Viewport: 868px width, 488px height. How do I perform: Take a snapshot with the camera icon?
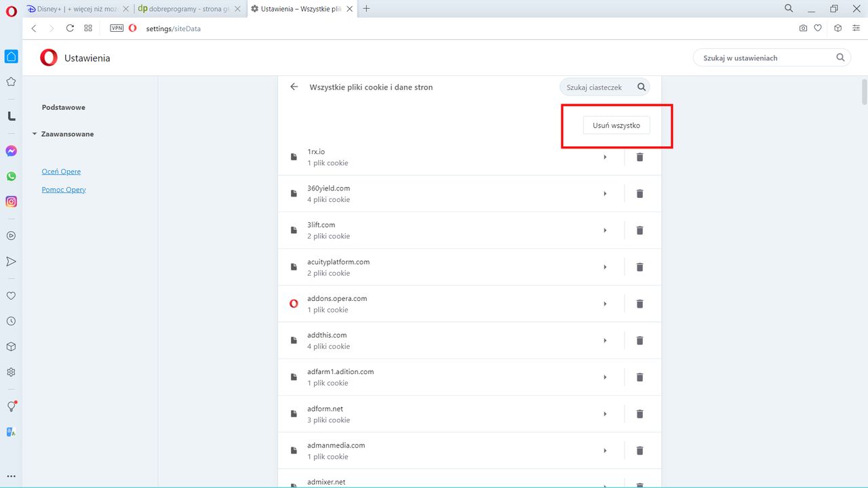(x=803, y=28)
